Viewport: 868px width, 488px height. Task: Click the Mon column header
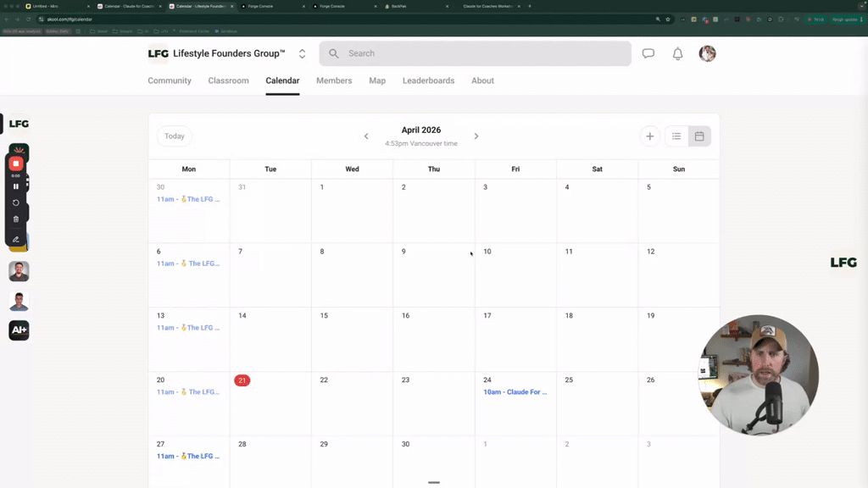tap(189, 169)
